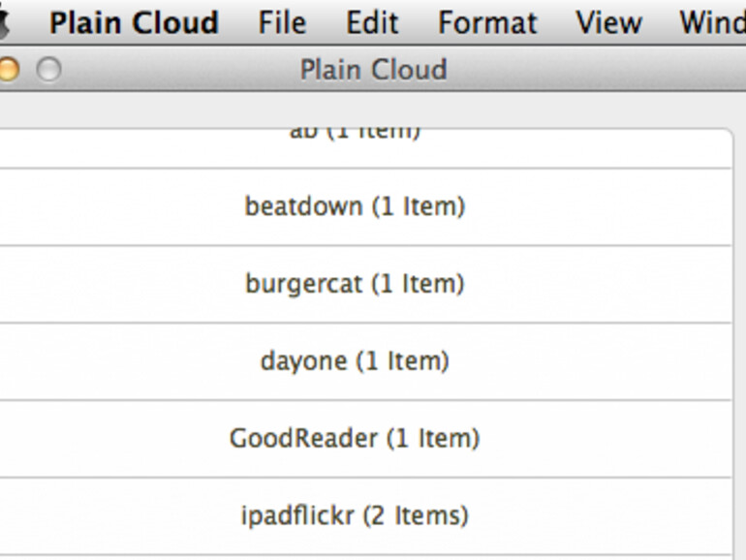Select the burgercat (1 Item) row
The width and height of the screenshot is (746, 560).
355,284
